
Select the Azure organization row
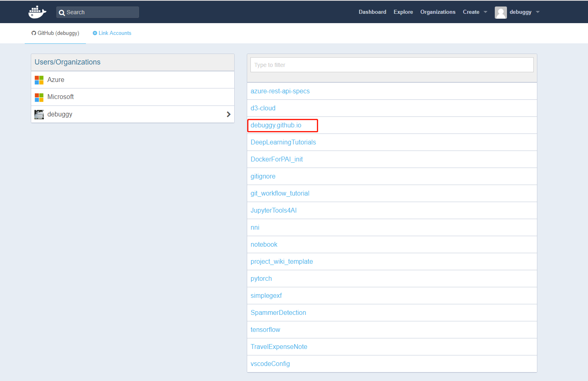point(133,80)
